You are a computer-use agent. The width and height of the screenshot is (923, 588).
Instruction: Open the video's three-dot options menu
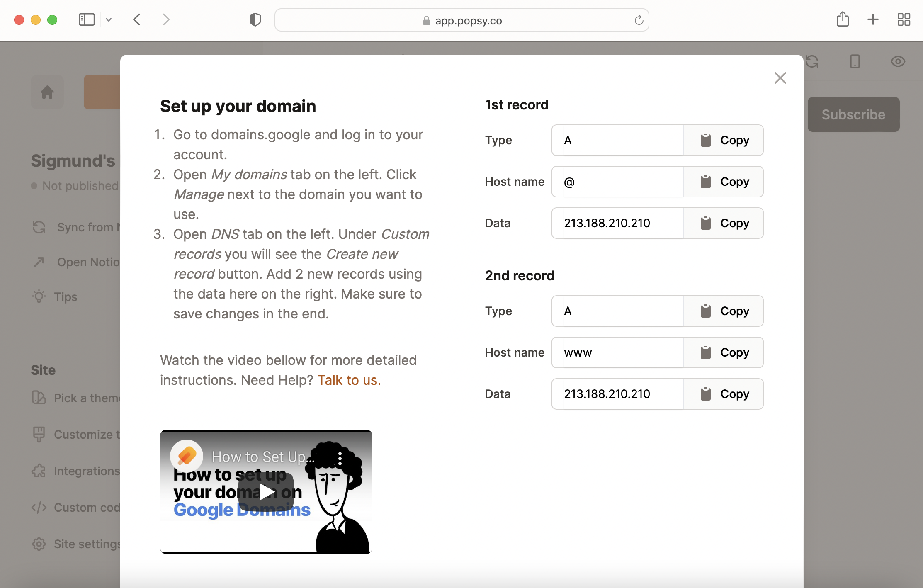pyautogui.click(x=340, y=458)
